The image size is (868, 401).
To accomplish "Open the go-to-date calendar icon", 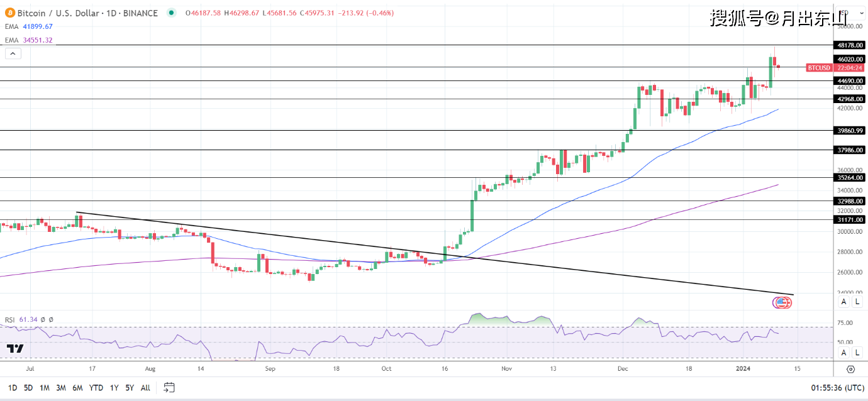I will point(168,388).
